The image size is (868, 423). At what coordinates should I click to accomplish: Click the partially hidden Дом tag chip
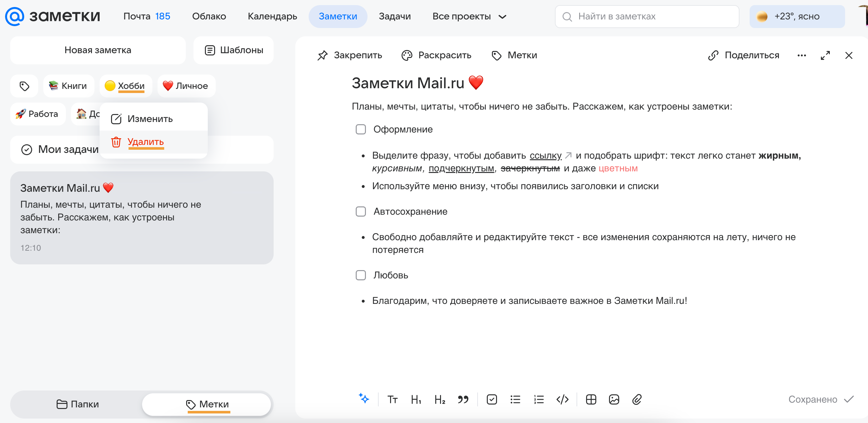[x=86, y=114]
